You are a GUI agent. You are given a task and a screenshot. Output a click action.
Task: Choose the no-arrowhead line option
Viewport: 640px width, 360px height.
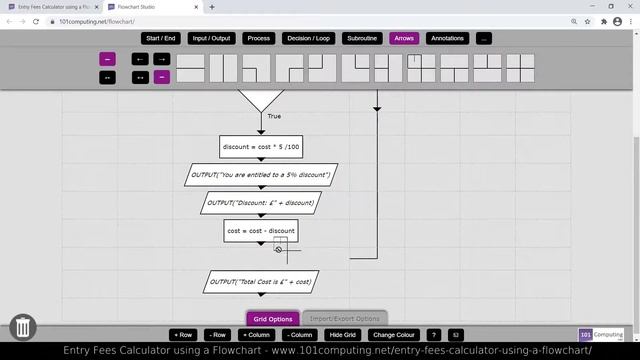click(162, 77)
